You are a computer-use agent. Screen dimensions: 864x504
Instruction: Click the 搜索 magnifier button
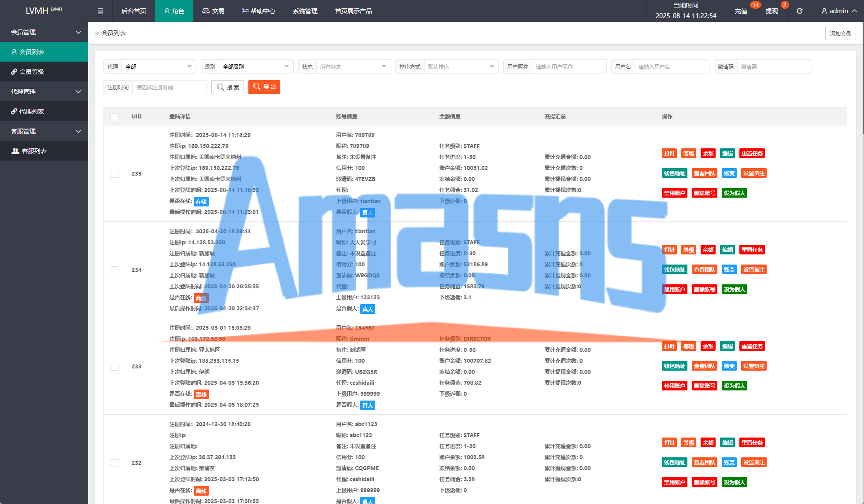[228, 87]
